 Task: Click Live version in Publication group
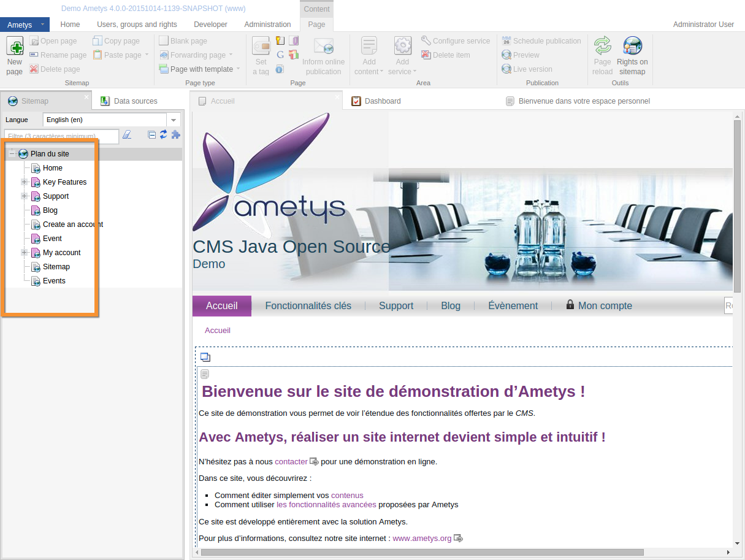[527, 69]
